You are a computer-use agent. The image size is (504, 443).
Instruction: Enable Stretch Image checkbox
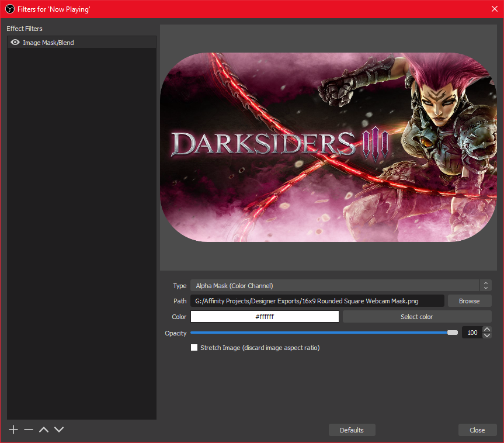tap(194, 348)
